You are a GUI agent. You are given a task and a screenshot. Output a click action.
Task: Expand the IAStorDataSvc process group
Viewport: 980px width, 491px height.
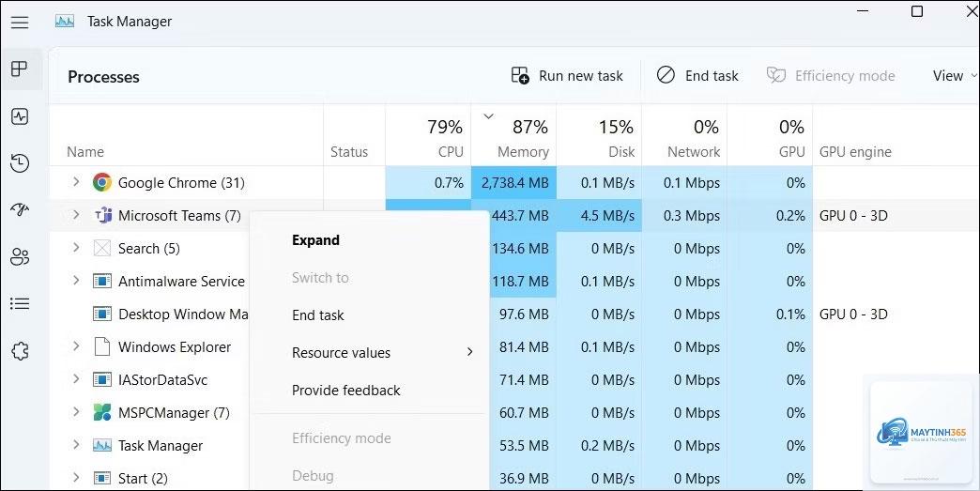coord(76,379)
